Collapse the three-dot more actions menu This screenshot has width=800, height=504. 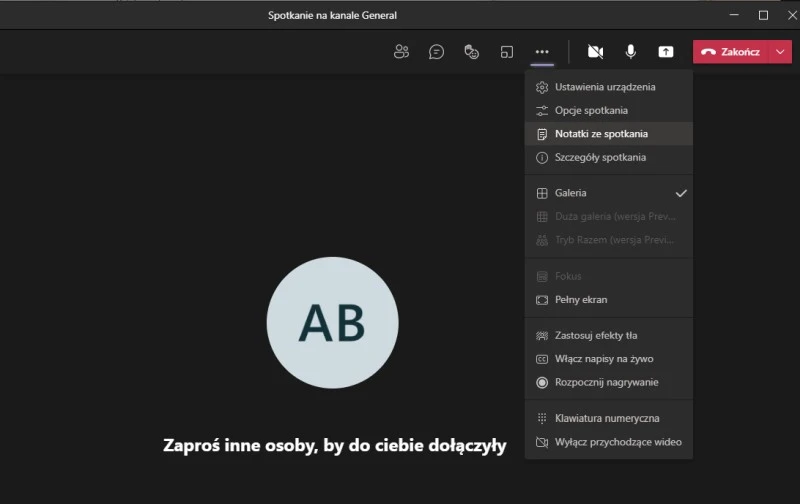542,52
